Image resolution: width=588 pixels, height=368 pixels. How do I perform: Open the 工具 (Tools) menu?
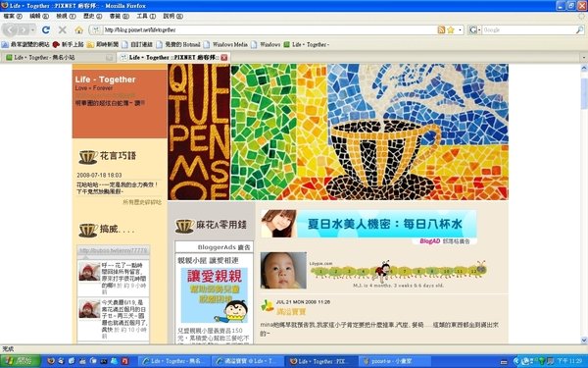pos(146,16)
